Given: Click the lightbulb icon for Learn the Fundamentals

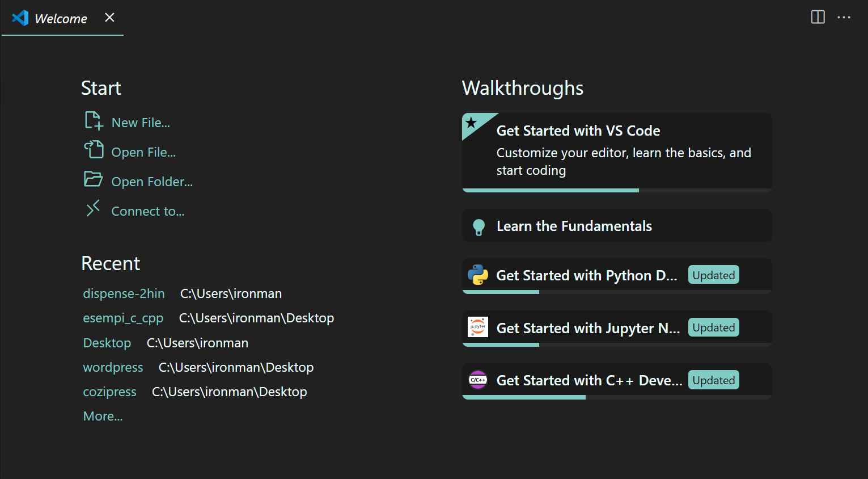Looking at the screenshot, I should coord(479,227).
